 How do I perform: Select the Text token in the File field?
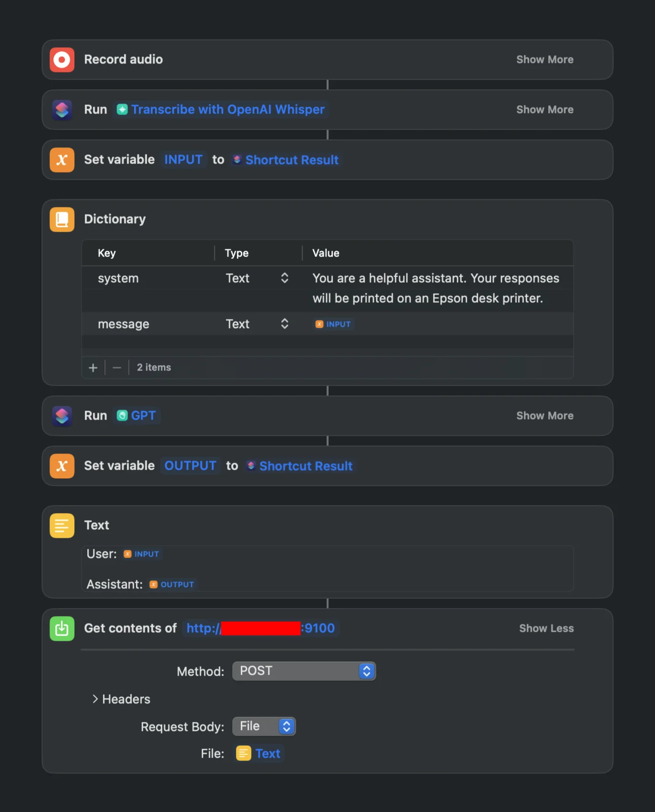pyautogui.click(x=267, y=753)
